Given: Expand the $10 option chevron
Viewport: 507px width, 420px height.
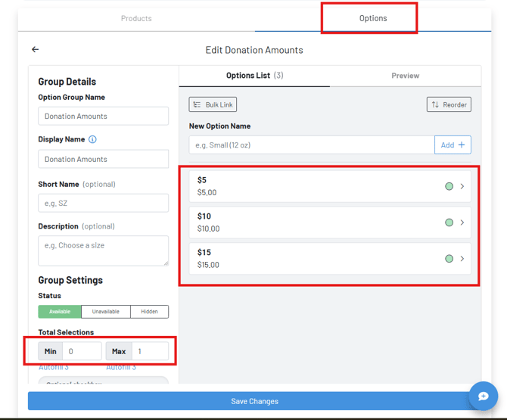Looking at the screenshot, I should (x=462, y=222).
